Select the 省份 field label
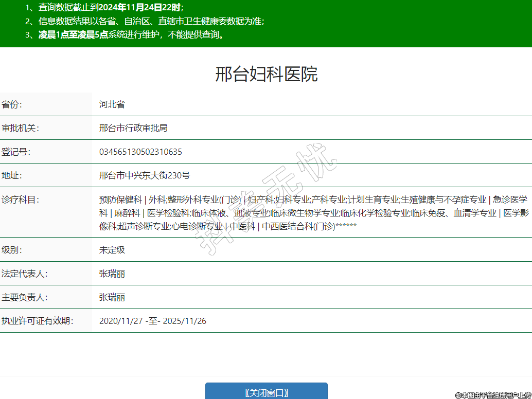 [x=12, y=104]
